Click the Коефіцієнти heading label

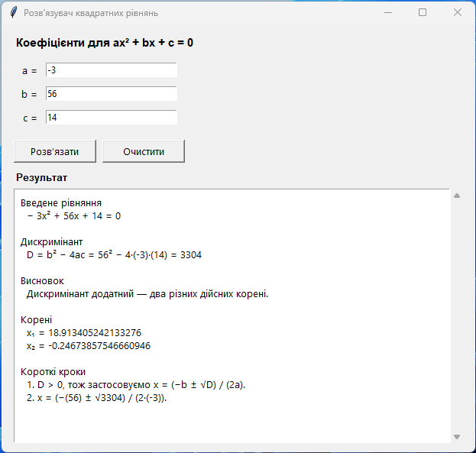click(105, 43)
